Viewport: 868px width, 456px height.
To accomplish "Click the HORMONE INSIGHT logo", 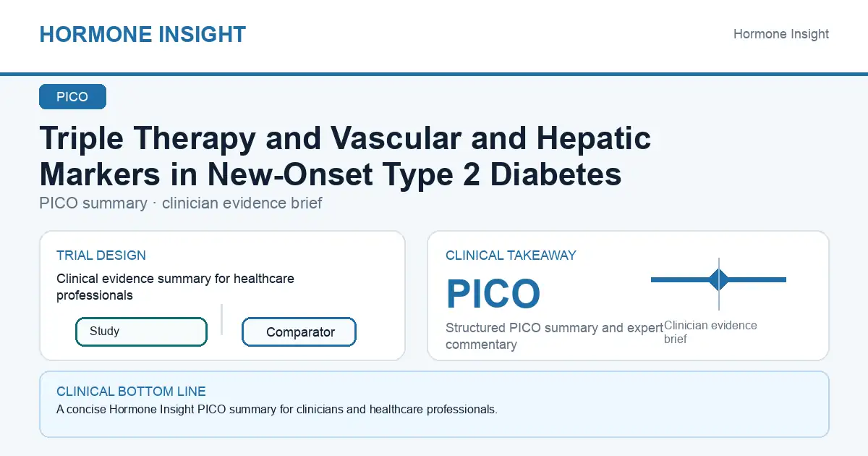I will click(x=142, y=34).
